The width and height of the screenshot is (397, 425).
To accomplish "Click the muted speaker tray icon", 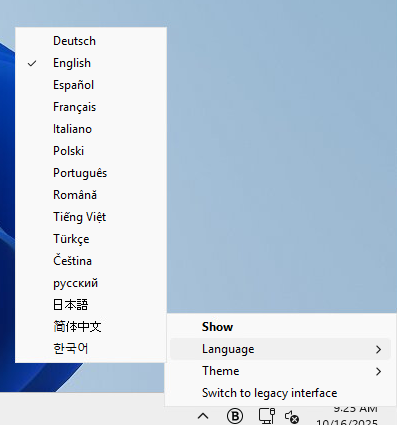I will [x=292, y=417].
